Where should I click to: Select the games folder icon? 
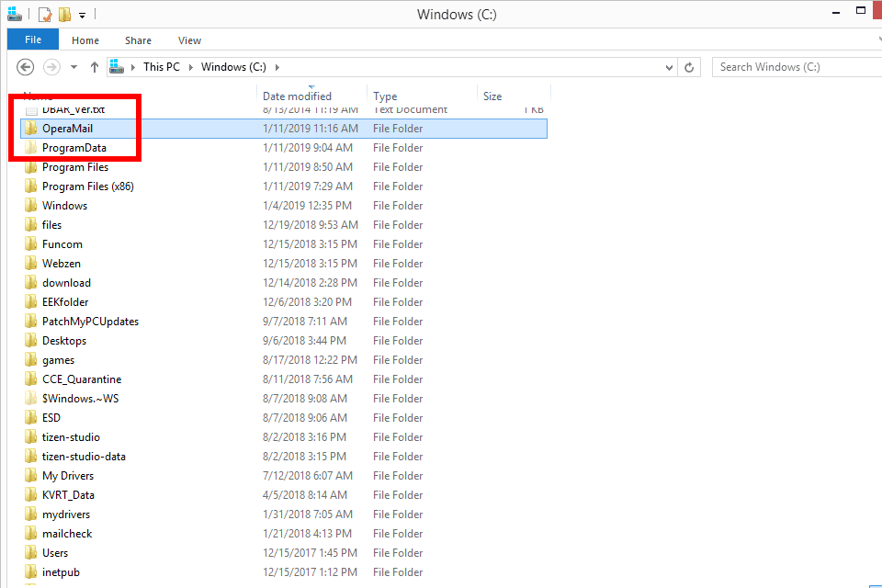pos(31,360)
